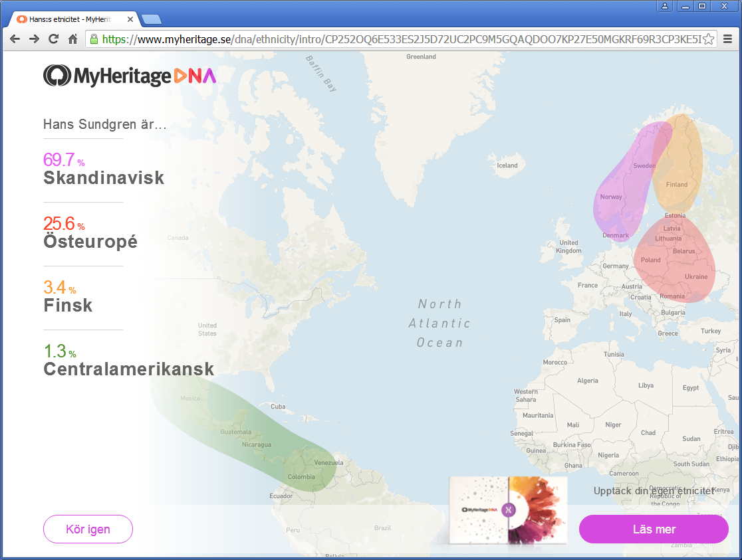Click 'Upptäck din egen etnicitet' text
This screenshot has width=742, height=560.
(x=654, y=491)
